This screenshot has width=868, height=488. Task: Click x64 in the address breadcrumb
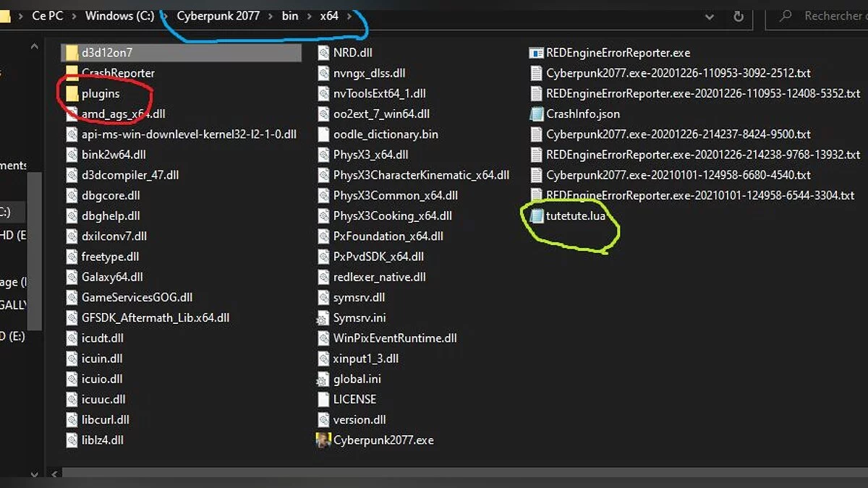pos(329,16)
